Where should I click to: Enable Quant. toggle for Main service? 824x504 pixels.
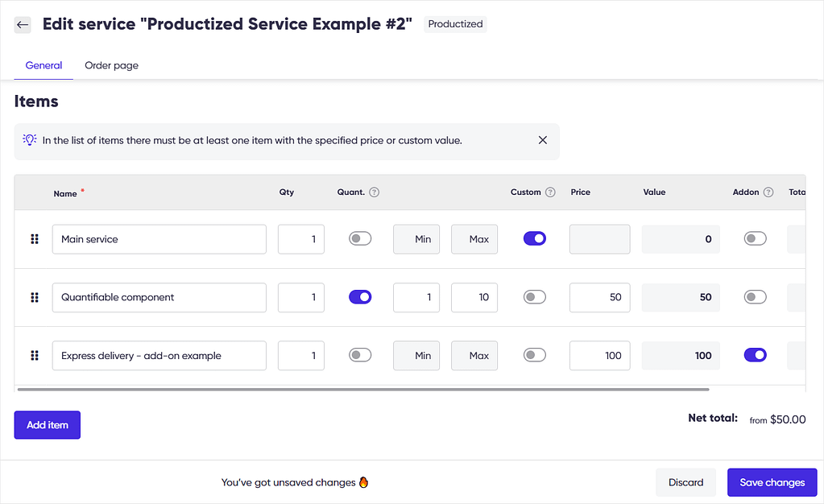pyautogui.click(x=360, y=238)
